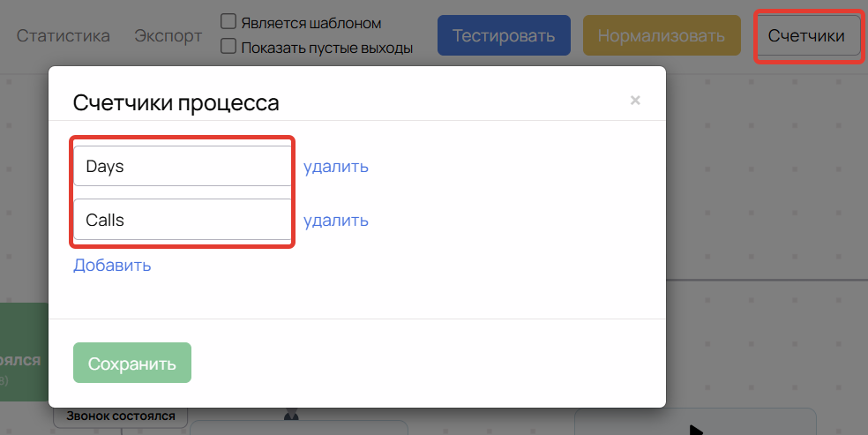This screenshot has height=435, width=868.
Task: Focus the Calls counter field
Action: [183, 220]
